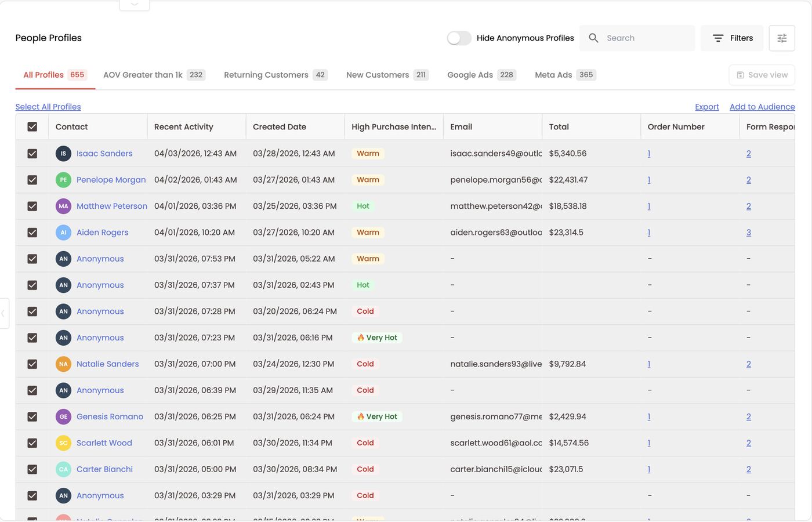This screenshot has height=522, width=812.
Task: Open Isaac Sanders profile link
Action: click(x=104, y=154)
